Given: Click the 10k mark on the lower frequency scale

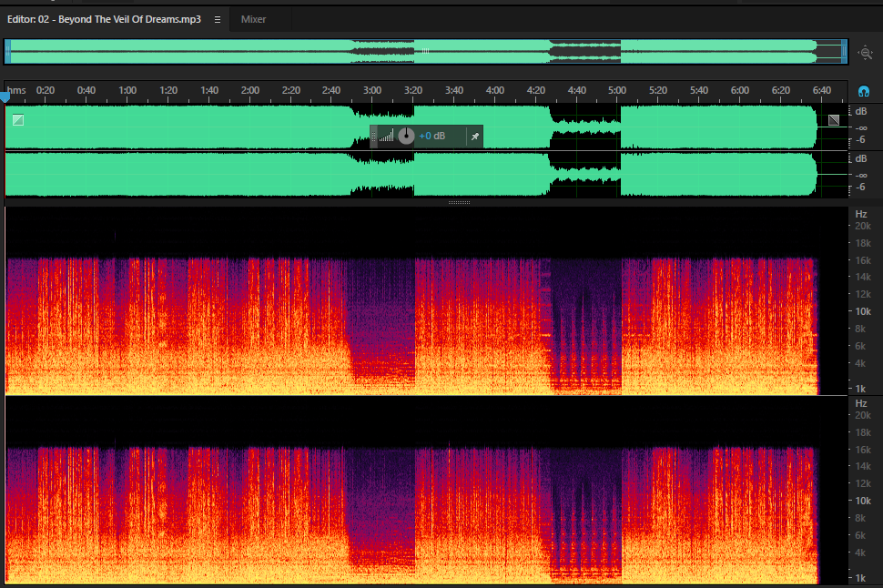Looking at the screenshot, I should [x=863, y=501].
